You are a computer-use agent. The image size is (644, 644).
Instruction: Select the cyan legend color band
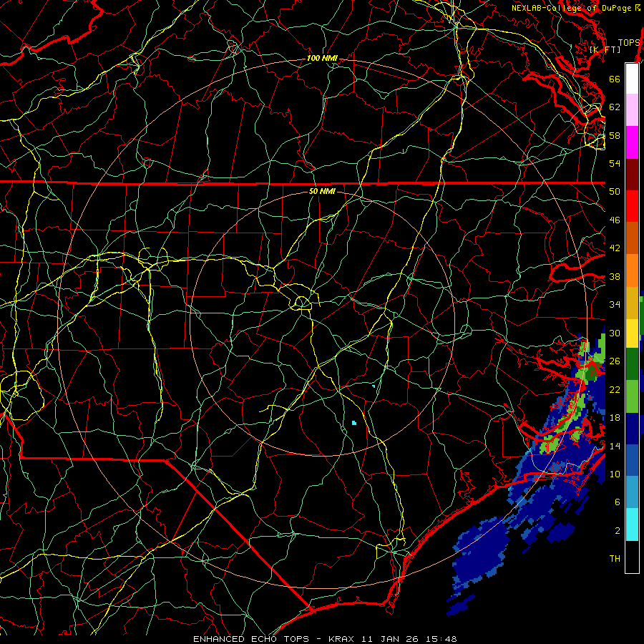632,525
